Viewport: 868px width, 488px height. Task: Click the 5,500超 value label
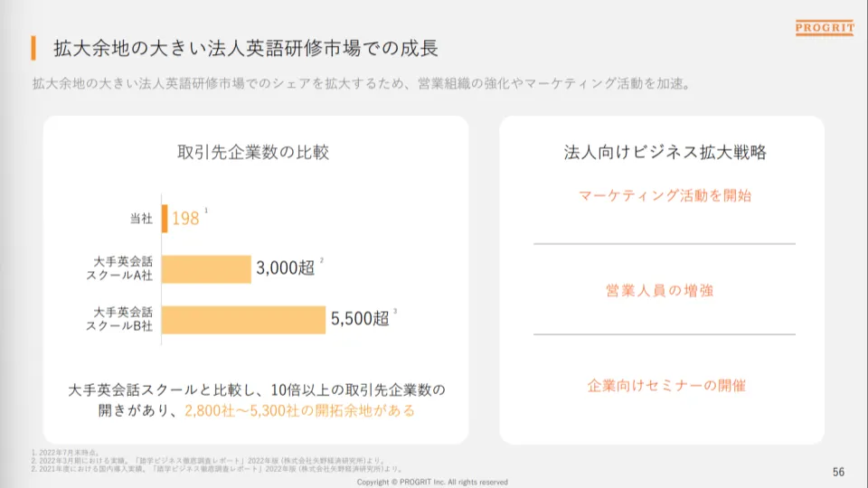(359, 318)
